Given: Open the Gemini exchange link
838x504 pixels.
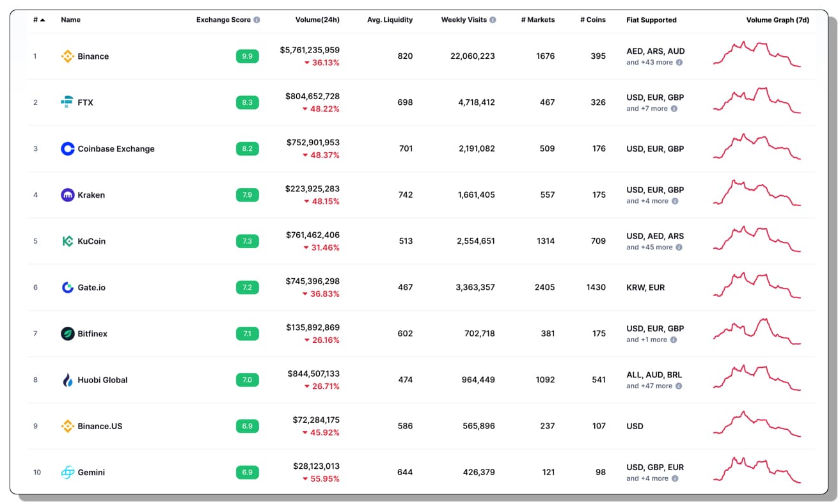Looking at the screenshot, I should pos(91,472).
